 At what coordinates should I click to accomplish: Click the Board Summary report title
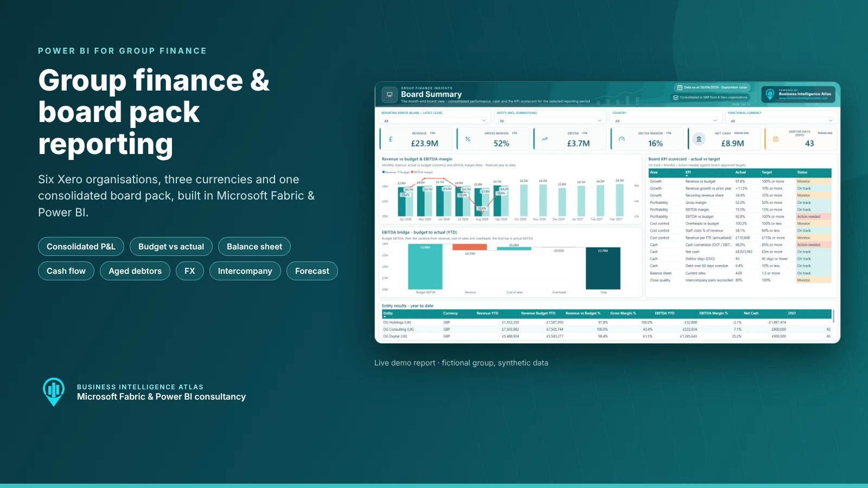pyautogui.click(x=431, y=94)
